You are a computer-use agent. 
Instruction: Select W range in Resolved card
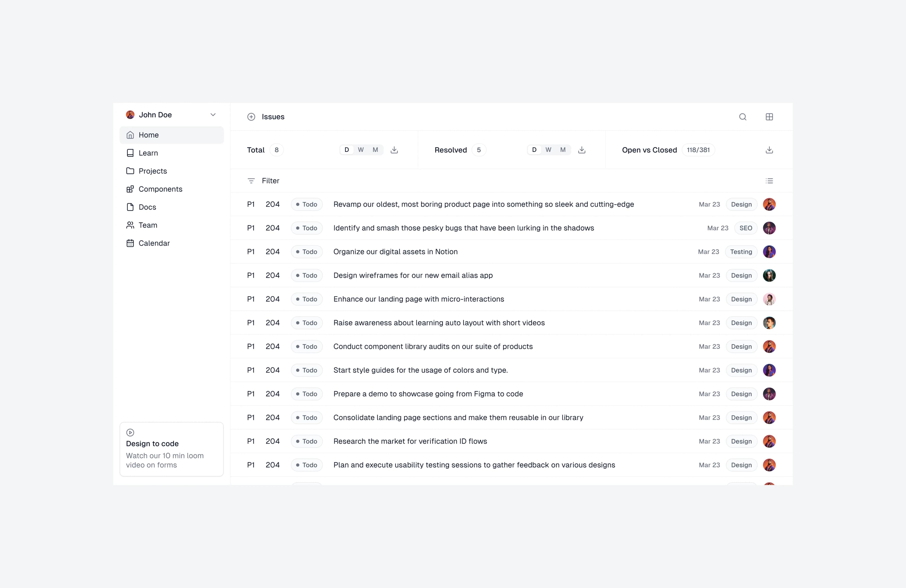(x=549, y=150)
